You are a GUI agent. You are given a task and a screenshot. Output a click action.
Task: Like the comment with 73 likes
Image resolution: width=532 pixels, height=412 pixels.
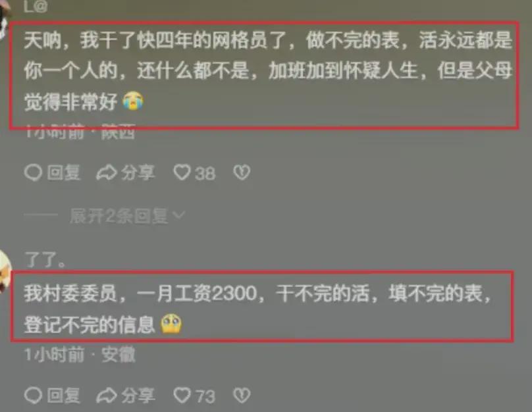[182, 396]
